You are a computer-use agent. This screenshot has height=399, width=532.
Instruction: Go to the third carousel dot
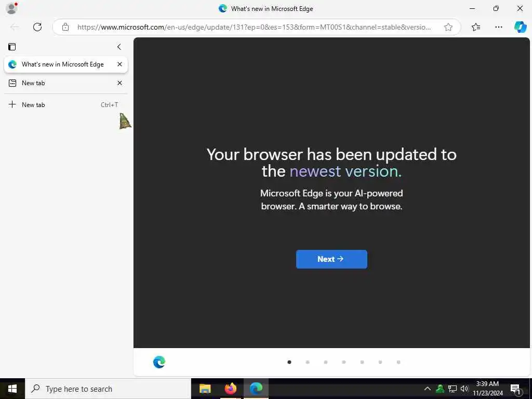coord(326,362)
